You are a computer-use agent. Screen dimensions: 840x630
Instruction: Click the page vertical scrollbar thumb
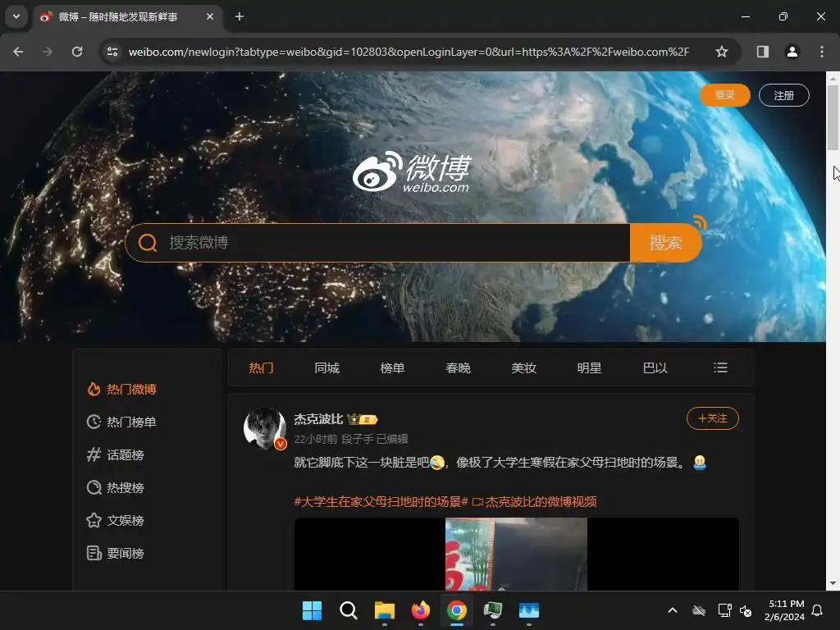click(x=833, y=117)
